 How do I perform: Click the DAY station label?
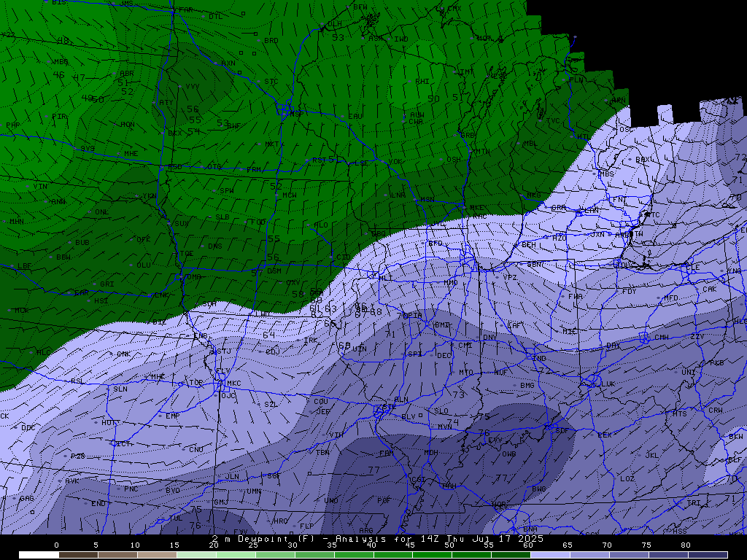[x=614, y=346]
